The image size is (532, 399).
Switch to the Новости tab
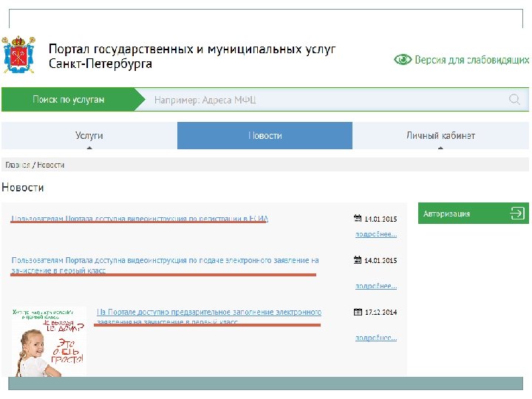pos(265,135)
